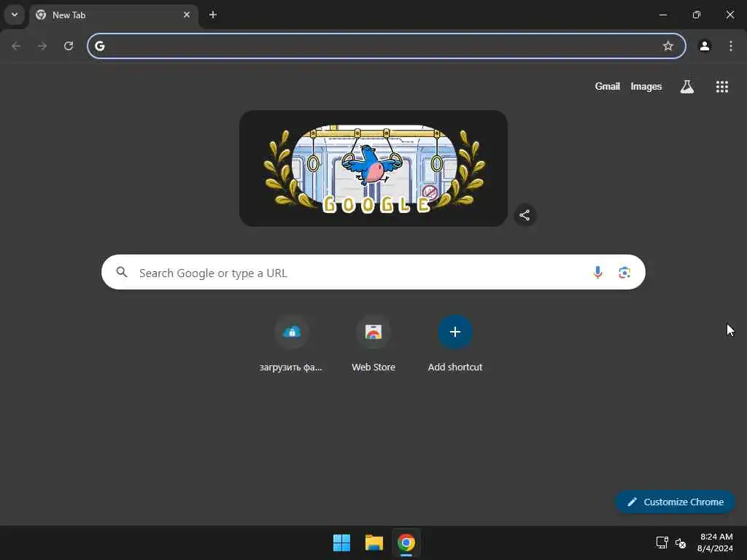Image resolution: width=747 pixels, height=560 pixels.
Task: Go back to the previous page
Action: click(16, 46)
